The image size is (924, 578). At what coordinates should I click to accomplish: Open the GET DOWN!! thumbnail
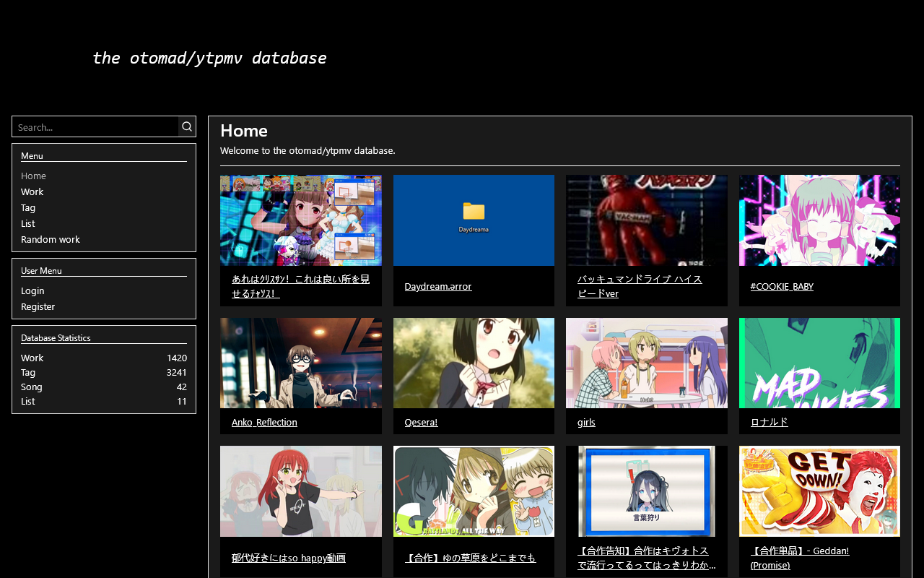click(x=819, y=491)
